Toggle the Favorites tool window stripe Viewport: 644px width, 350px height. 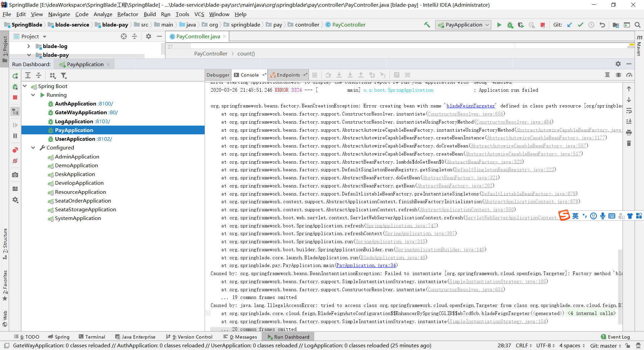(x=5, y=286)
